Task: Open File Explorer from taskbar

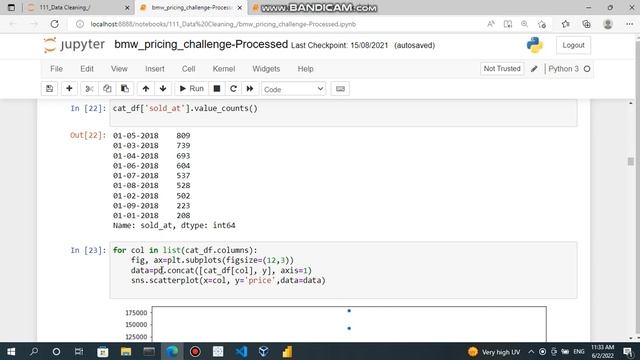Action: [x=126, y=351]
